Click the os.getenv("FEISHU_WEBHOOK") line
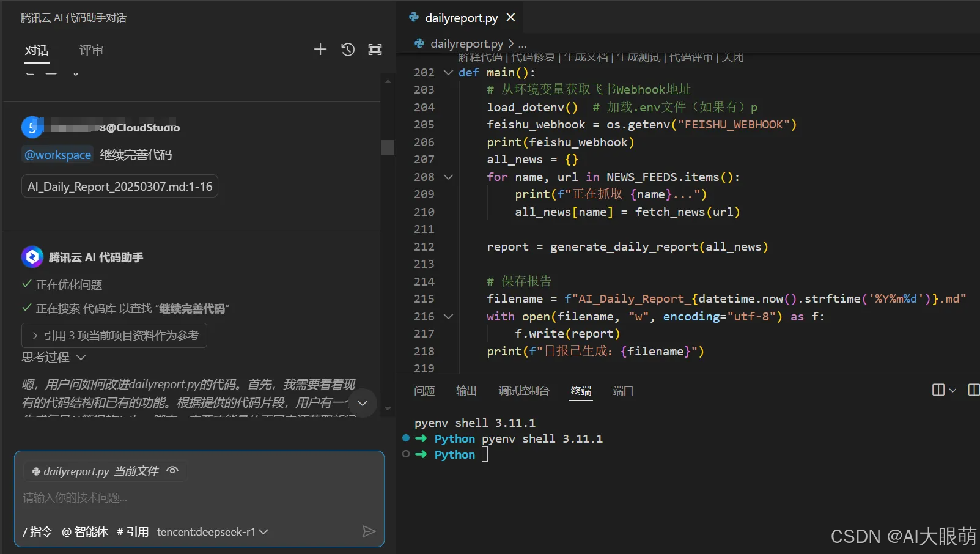This screenshot has height=554, width=980. [641, 124]
